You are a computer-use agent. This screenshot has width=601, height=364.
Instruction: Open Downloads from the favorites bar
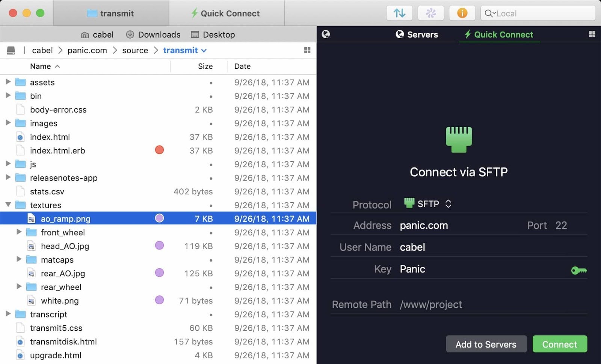pyautogui.click(x=153, y=34)
